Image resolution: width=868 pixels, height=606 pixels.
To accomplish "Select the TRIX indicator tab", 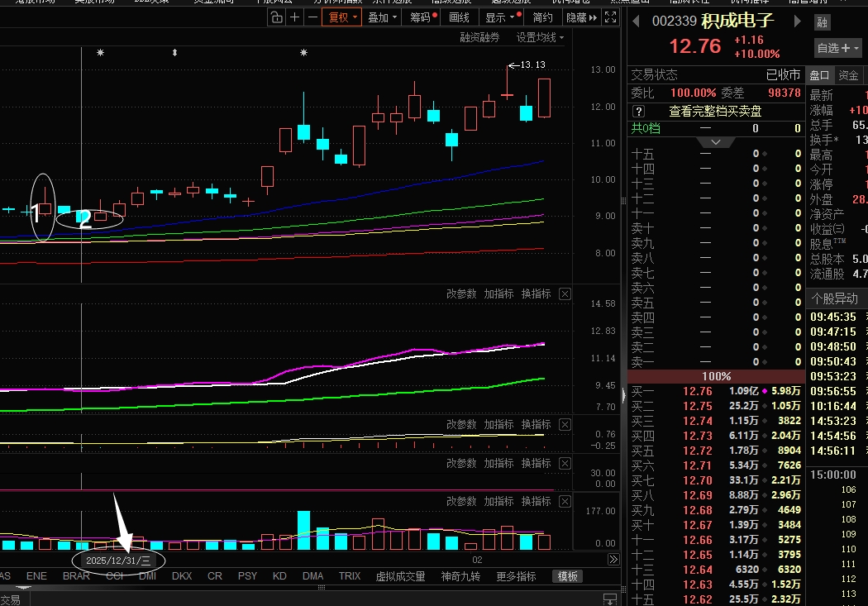I will [350, 576].
